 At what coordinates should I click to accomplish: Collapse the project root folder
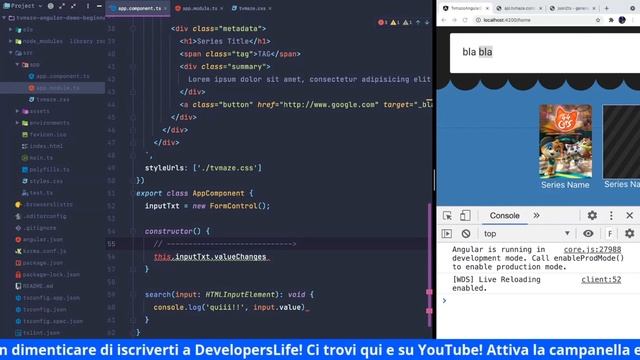tap(4, 18)
